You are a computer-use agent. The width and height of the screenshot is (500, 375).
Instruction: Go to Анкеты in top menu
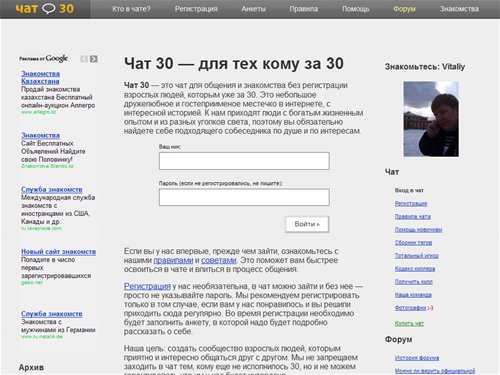253,9
